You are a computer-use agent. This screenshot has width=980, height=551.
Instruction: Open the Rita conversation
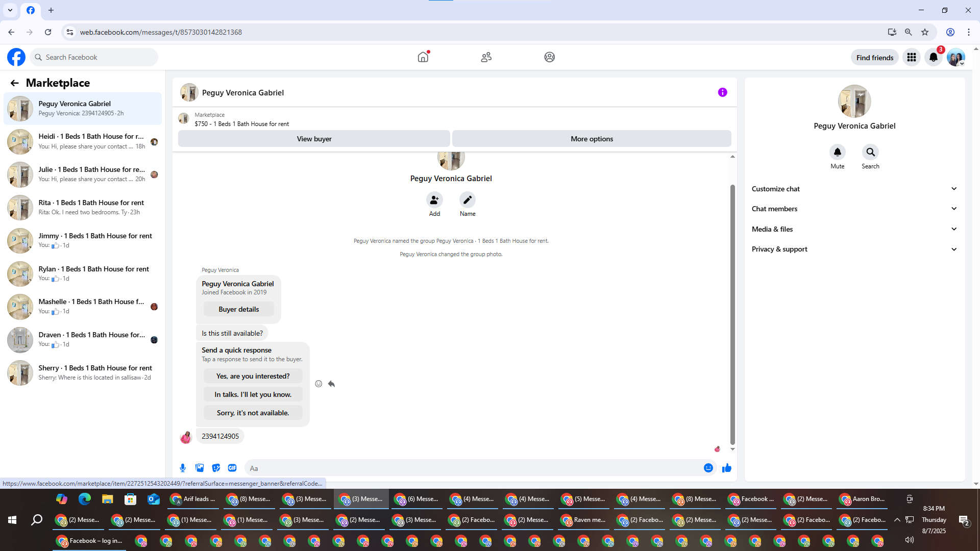pyautogui.click(x=83, y=208)
